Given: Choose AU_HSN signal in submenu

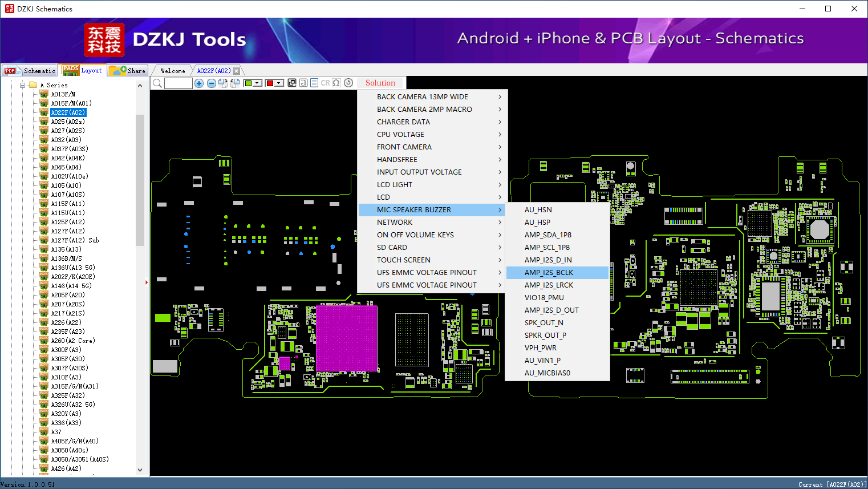Looking at the screenshot, I should coord(558,210).
